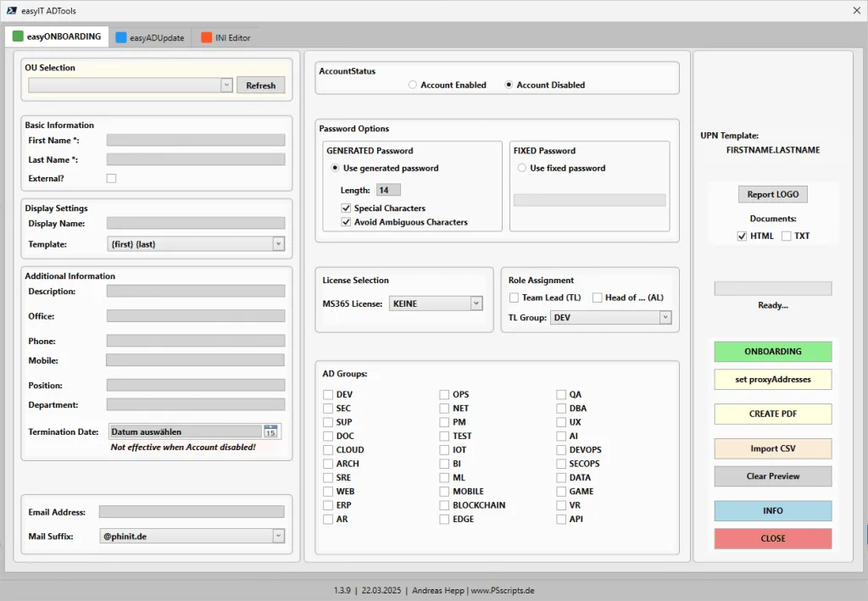Viewport: 868px width, 601px height.
Task: Click the calendar icon in Termination Date
Action: click(x=270, y=431)
